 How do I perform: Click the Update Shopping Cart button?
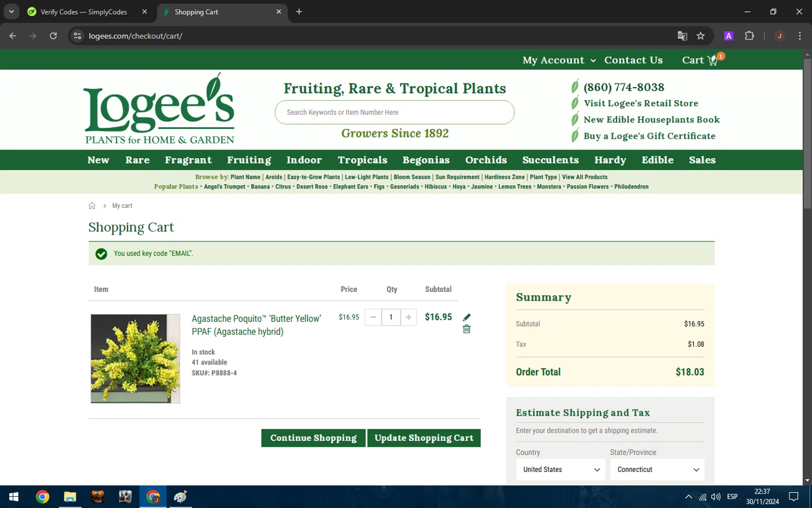[x=424, y=438]
